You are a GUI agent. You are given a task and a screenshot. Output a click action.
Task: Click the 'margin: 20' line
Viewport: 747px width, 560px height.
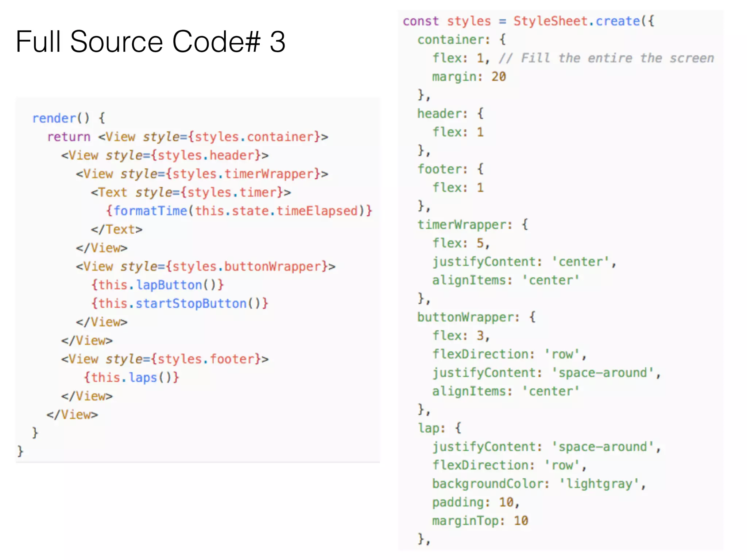pos(469,77)
